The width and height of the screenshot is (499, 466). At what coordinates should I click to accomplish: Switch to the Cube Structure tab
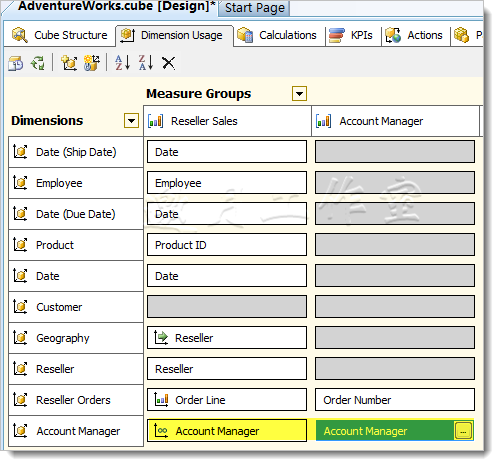click(60, 35)
